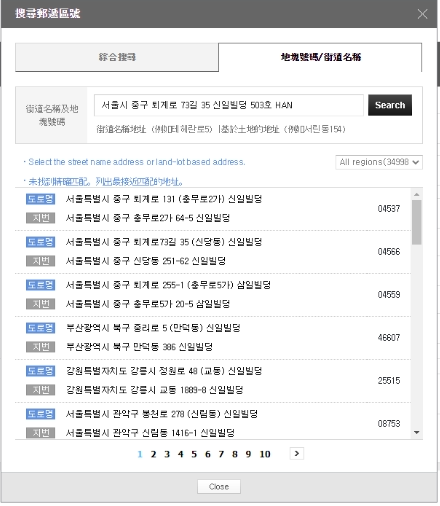
Task: Open the All regions dropdown
Action: (379, 162)
